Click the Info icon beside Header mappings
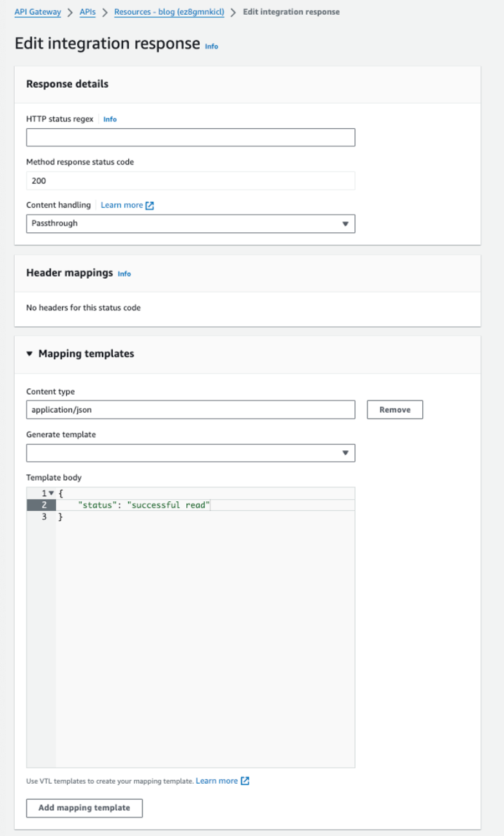Viewport: 504px width, 836px height. 124,274
